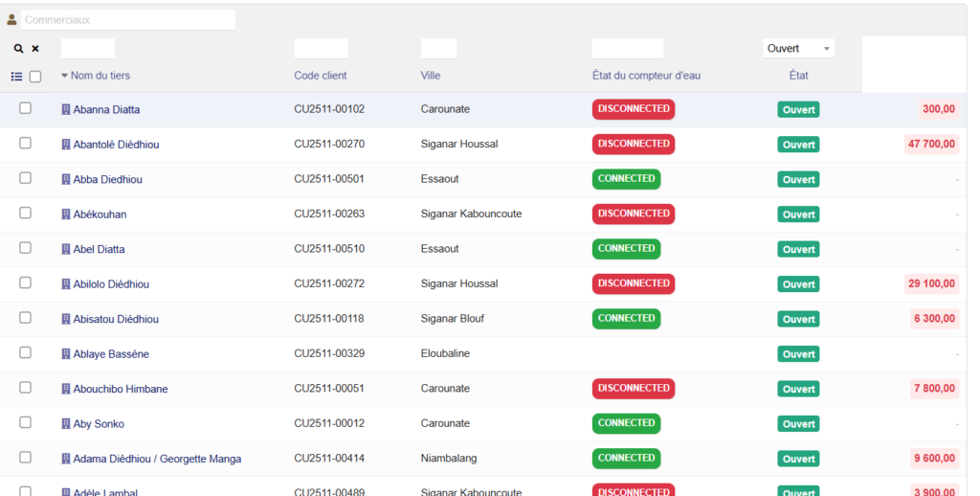This screenshot has height=496, width=980.
Task: Check the row for Abisatou Diédhiou
Action: pos(25,318)
